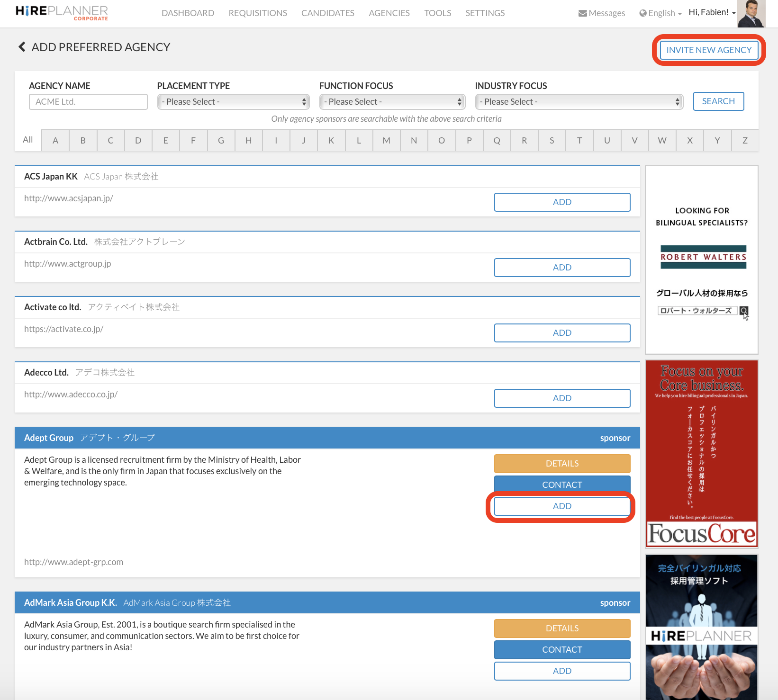The height and width of the screenshot is (700, 778).
Task: Click Invite New Agency button
Action: tap(708, 50)
